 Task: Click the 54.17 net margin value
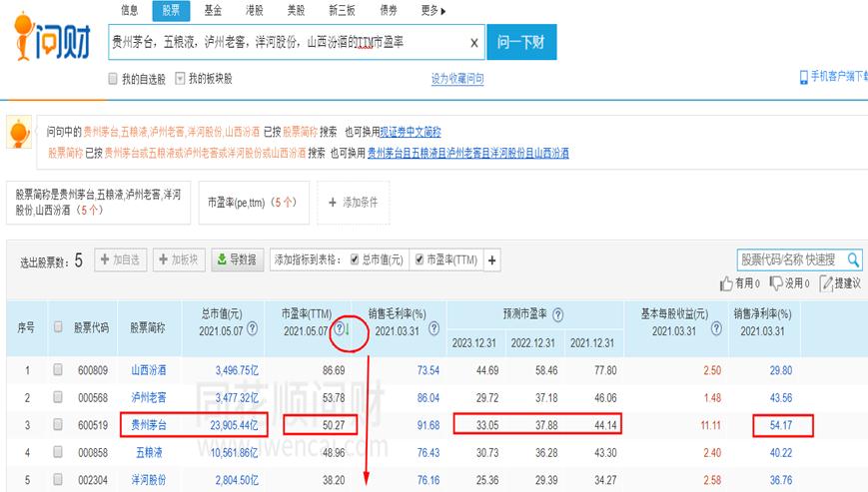pos(780,425)
